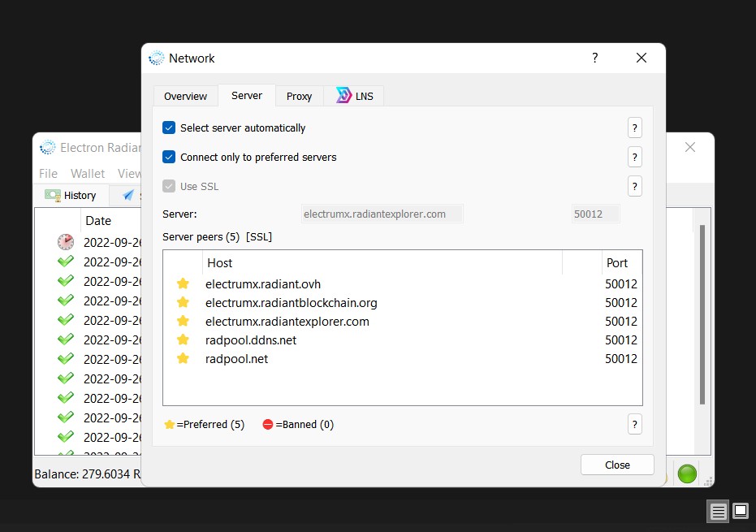This screenshot has width=756, height=532.
Task: Click the server port field showing 50012
Action: pos(595,214)
